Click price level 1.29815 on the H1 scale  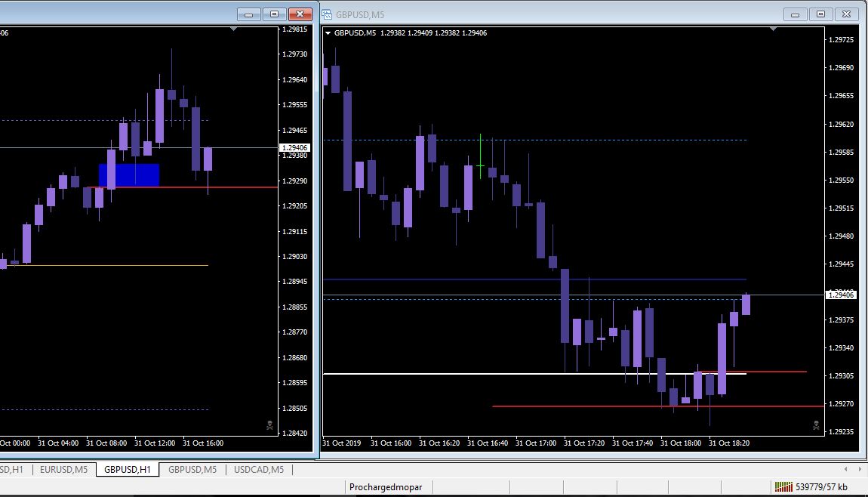[294, 29]
